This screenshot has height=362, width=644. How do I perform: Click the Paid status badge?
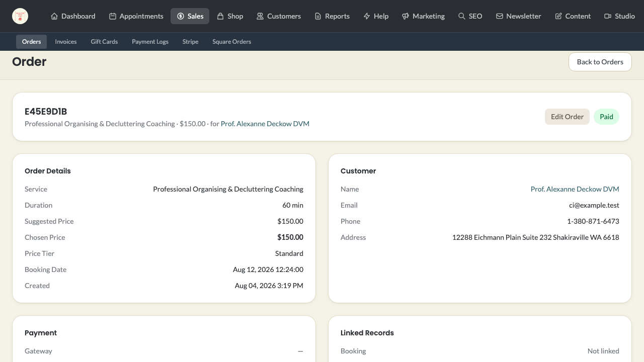[x=606, y=117]
